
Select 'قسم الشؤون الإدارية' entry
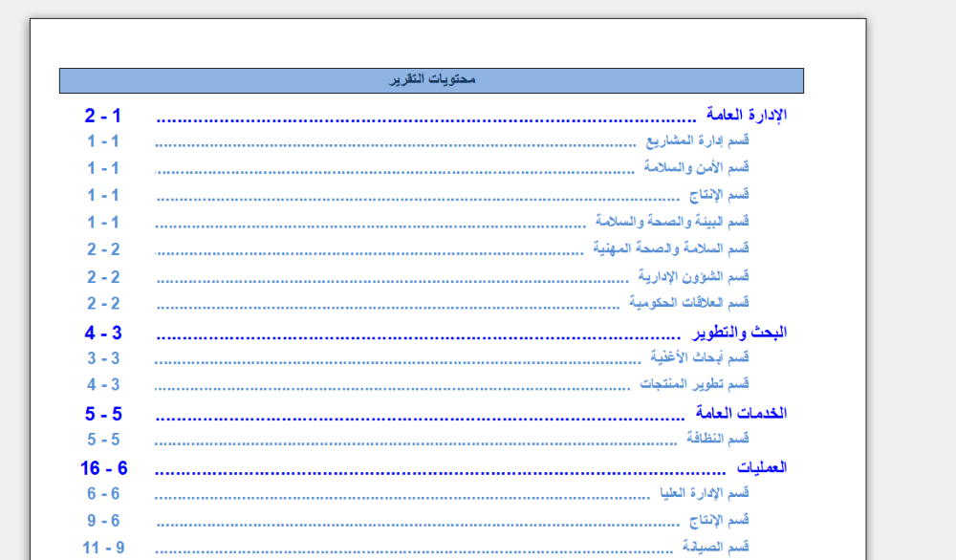coord(693,276)
